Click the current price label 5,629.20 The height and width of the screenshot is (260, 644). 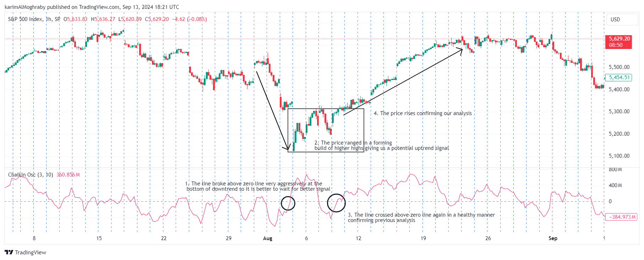click(620, 39)
